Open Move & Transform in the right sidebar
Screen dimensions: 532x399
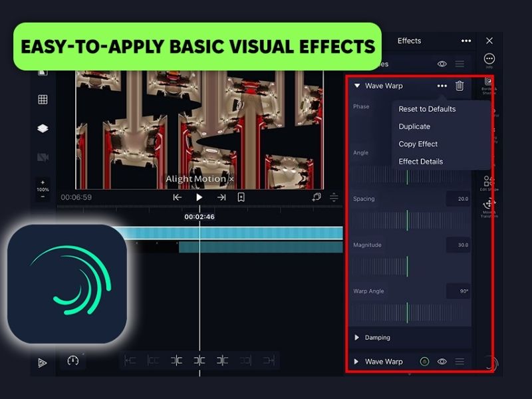click(489, 208)
